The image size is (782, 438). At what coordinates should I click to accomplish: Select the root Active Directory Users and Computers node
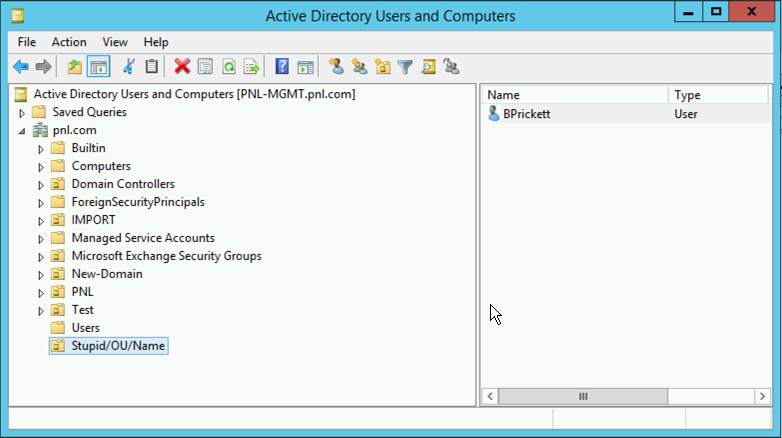pos(194,94)
